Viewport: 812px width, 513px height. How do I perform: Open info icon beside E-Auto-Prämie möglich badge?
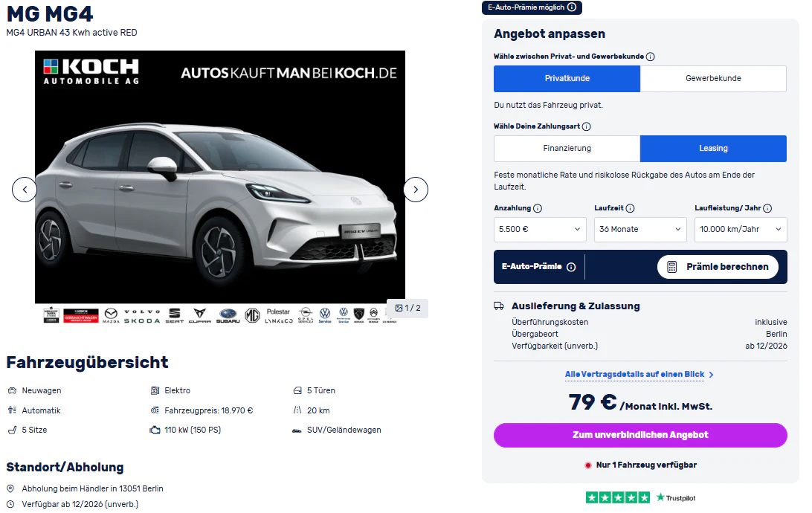click(572, 7)
